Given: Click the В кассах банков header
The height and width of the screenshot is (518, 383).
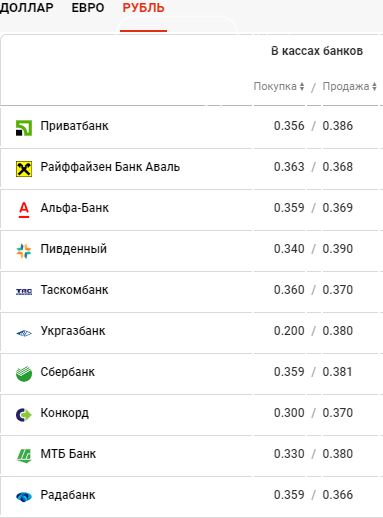Looking at the screenshot, I should coord(317,51).
